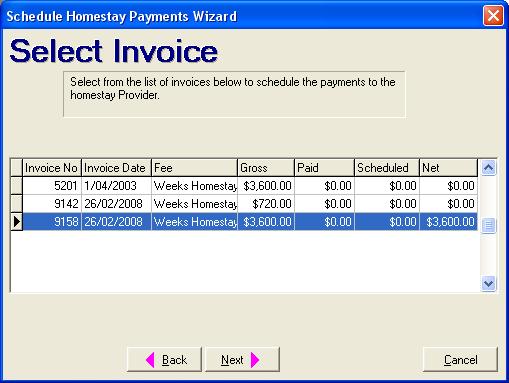
Task: Click the Weeks Homestay fee of invoice 9142
Action: pyautogui.click(x=194, y=204)
